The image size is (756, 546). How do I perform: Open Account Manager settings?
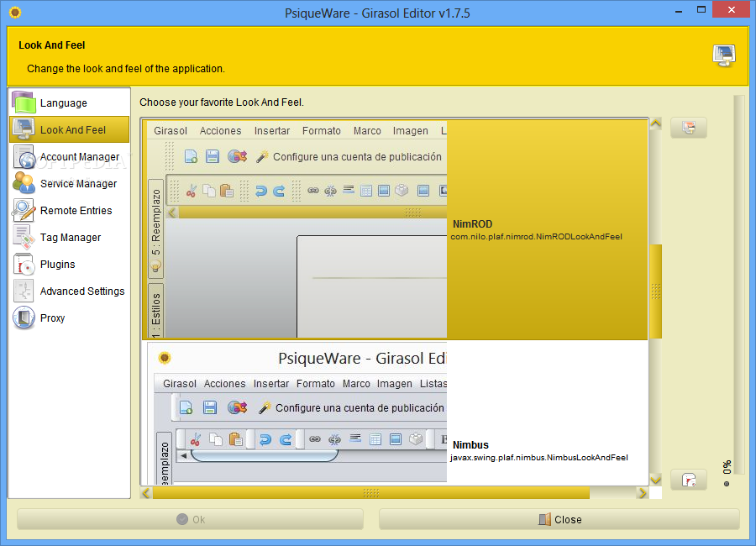70,157
